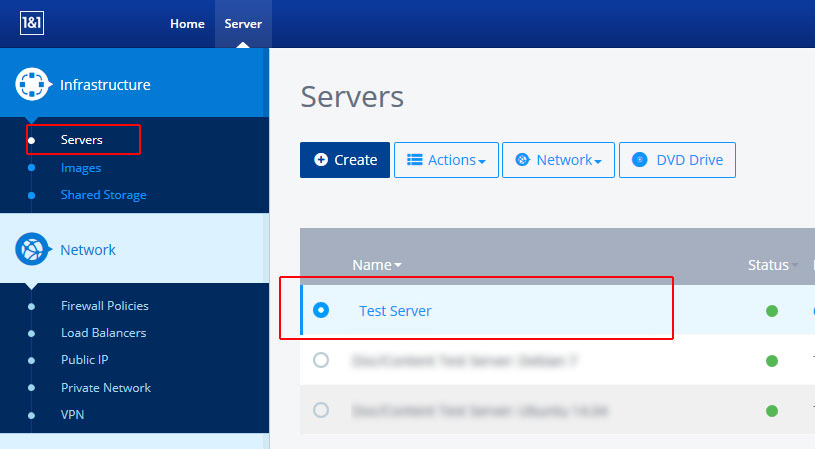
Task: Open Firewall Policies in the sidebar
Action: 104,306
